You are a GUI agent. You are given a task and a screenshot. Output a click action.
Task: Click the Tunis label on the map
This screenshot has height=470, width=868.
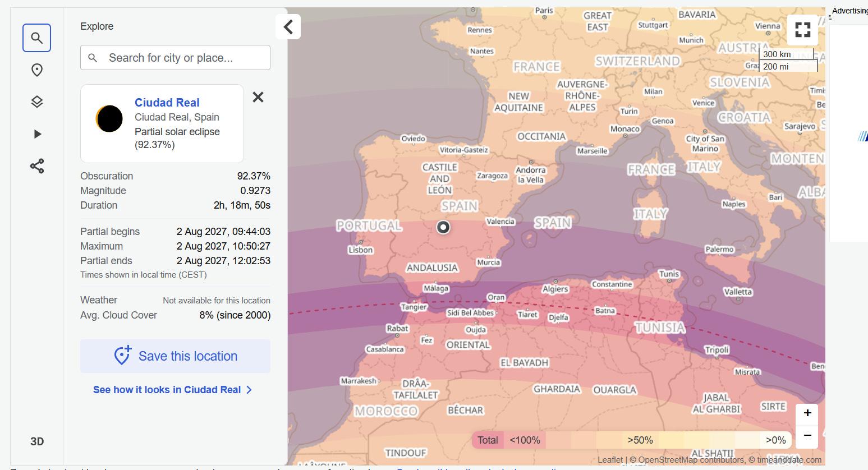tap(669, 274)
